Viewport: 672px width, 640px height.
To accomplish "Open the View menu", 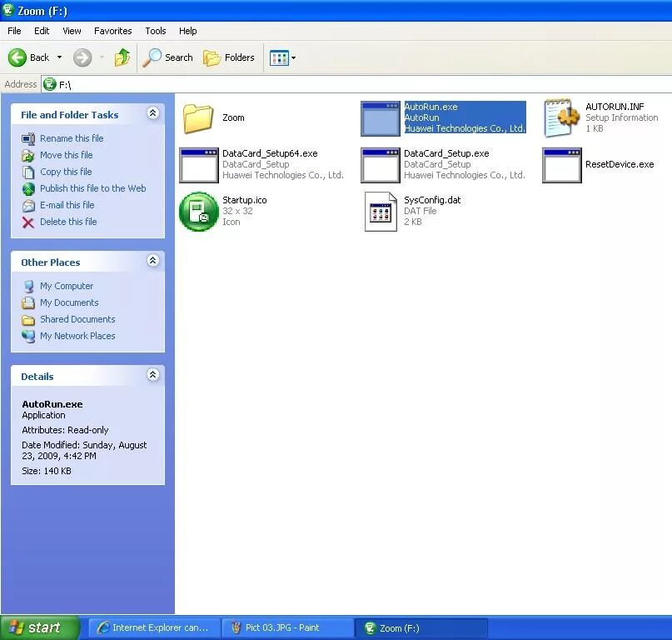I will (x=72, y=31).
